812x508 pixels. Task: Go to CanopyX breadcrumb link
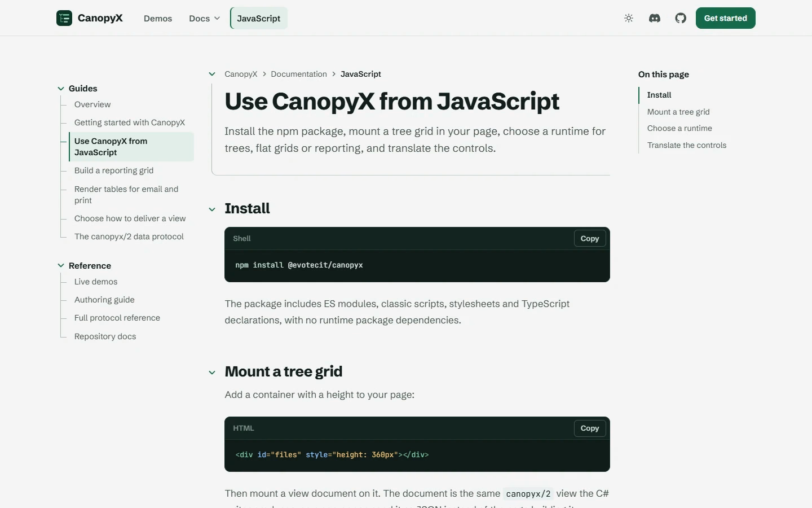[x=241, y=74]
